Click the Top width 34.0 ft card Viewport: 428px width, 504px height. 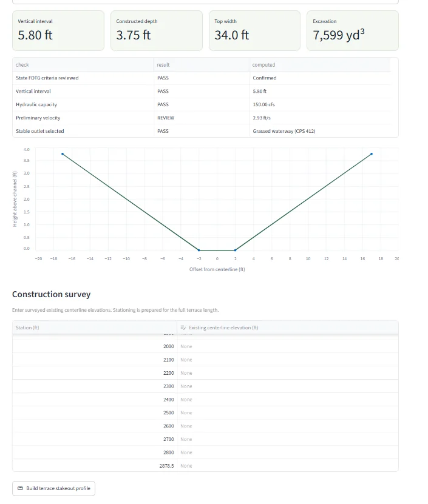[254, 30]
